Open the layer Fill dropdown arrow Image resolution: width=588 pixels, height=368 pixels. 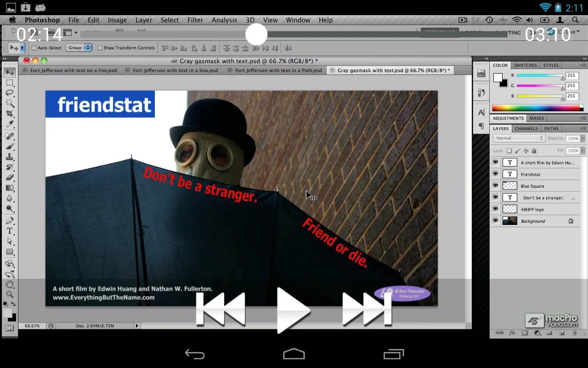583,150
